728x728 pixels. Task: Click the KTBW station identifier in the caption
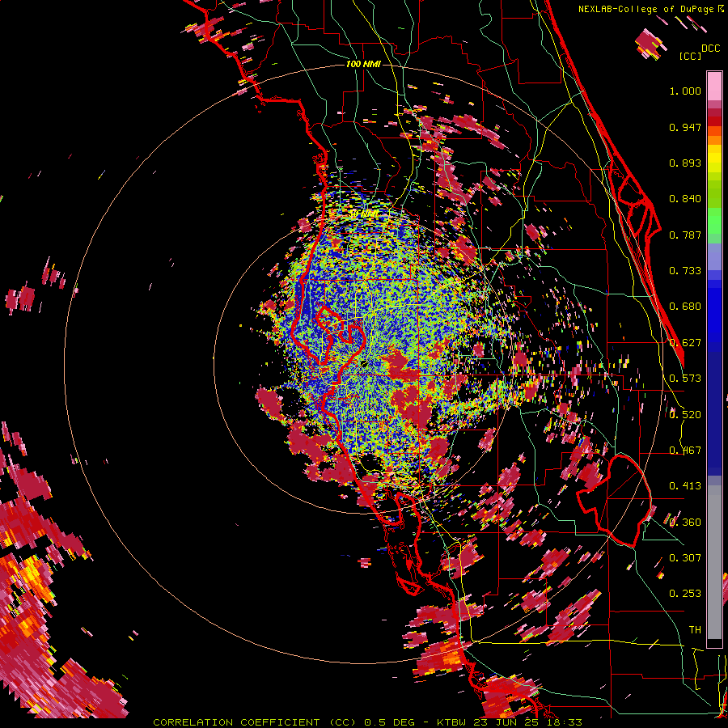coord(453,722)
